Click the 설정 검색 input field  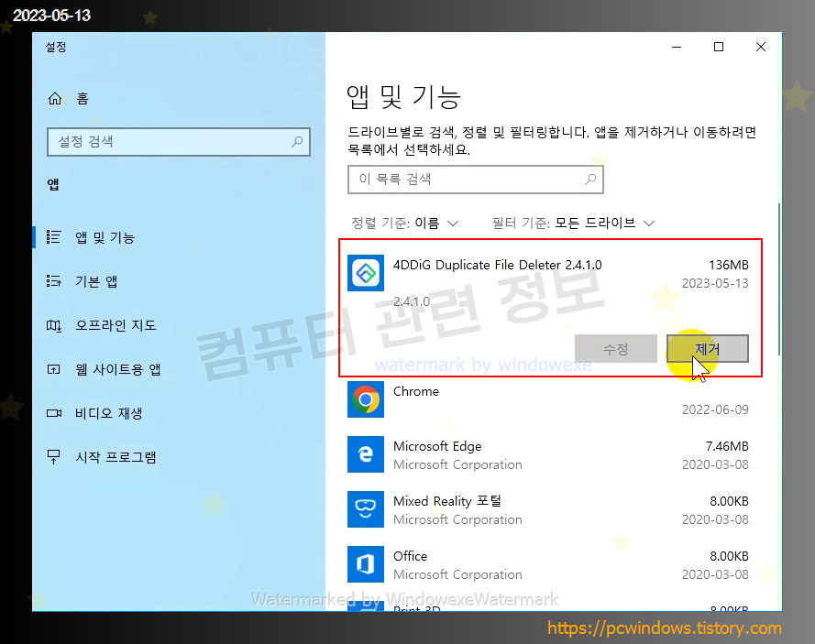pyautogui.click(x=178, y=142)
